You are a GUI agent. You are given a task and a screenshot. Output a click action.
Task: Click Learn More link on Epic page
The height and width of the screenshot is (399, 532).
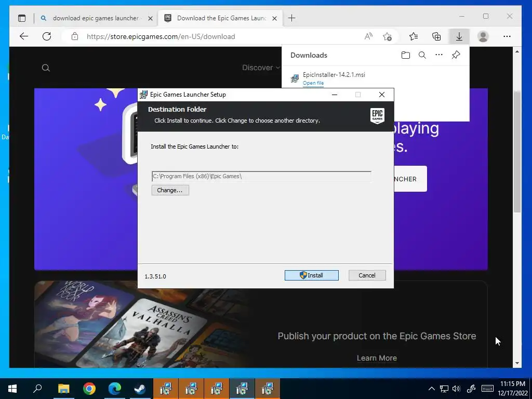point(377,358)
